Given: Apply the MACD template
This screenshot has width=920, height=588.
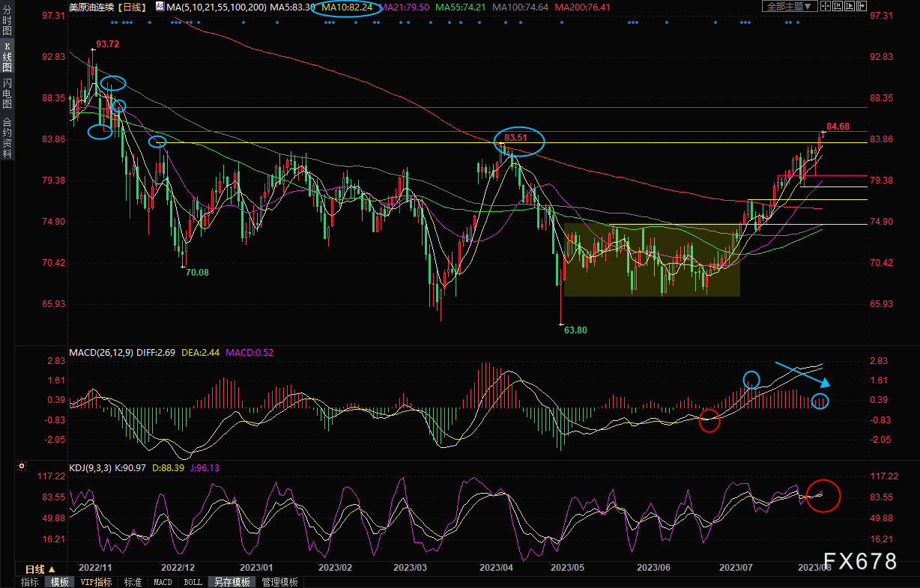Looking at the screenshot, I should tap(163, 582).
